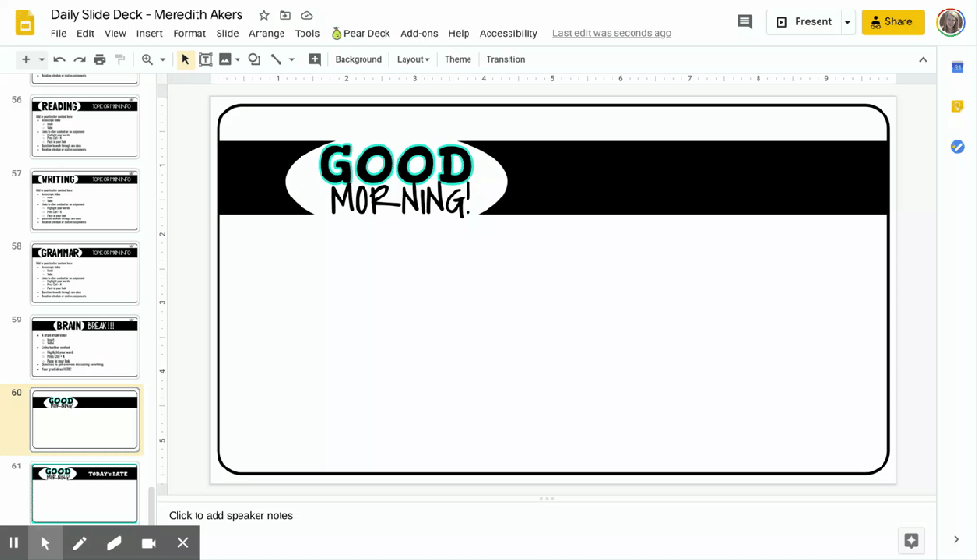Open the Pear Deck menu

tap(362, 33)
